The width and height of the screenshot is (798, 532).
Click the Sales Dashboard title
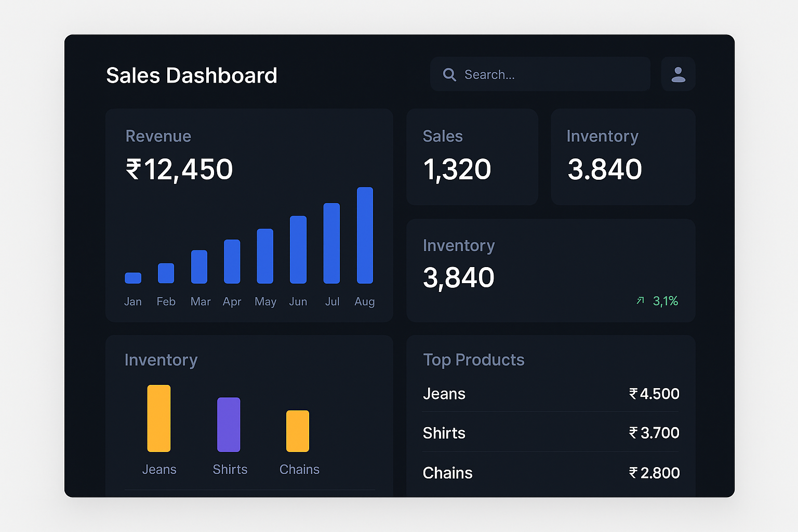[192, 75]
